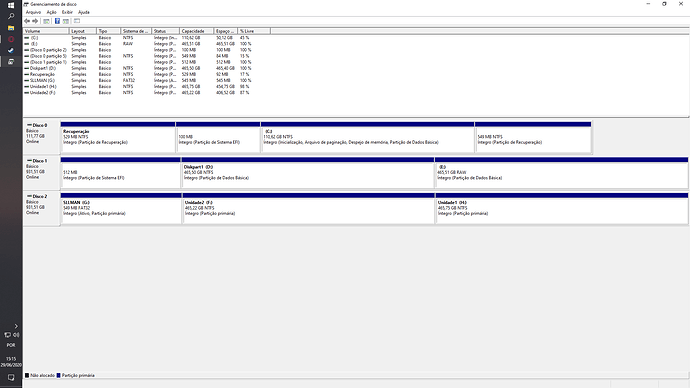Select Unidade1 (H:) partition block on Disco 2
This screenshot has height=388, width=690.
click(562, 208)
